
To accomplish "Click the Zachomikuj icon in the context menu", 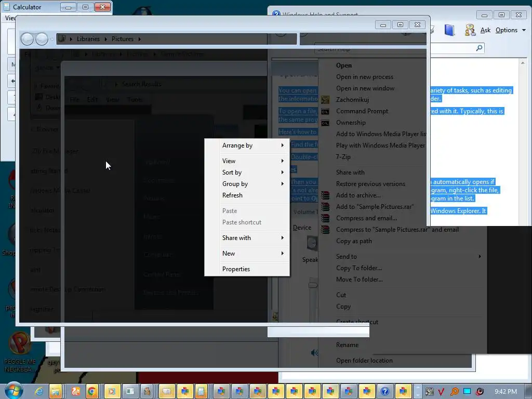I will 325,99.
